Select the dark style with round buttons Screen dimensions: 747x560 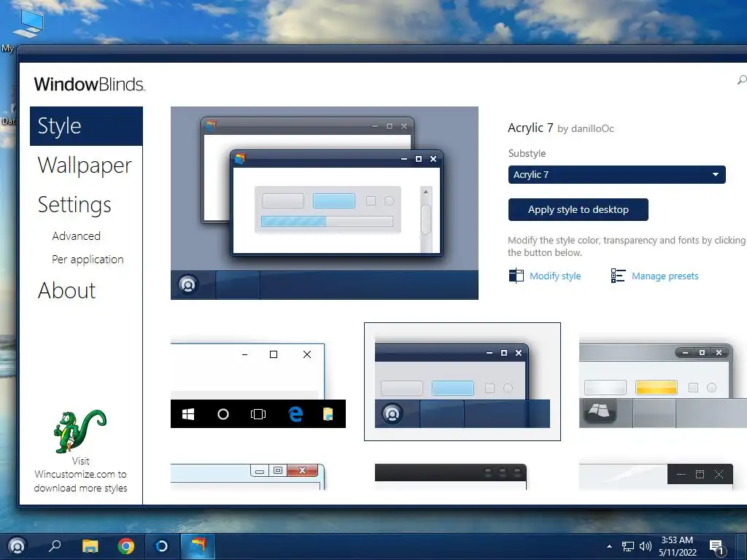pos(451,477)
